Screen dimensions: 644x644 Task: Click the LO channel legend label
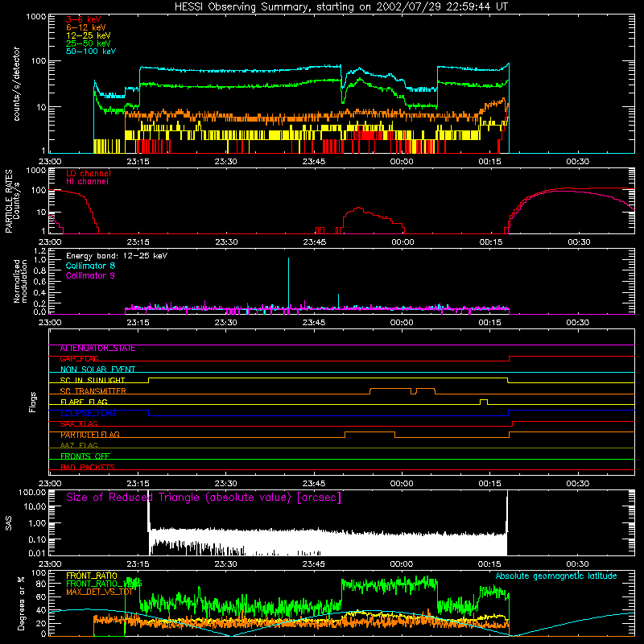(88, 173)
